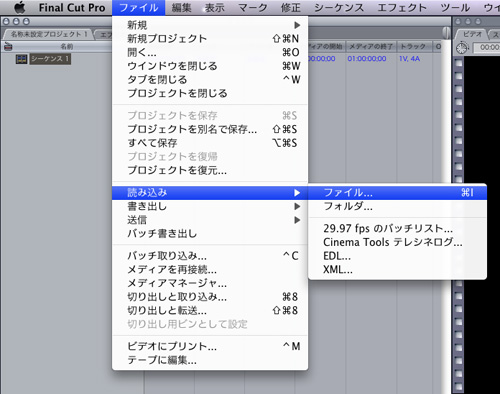Click the browser bin icon beside 名前 header
Screen dimensions: 500x394
(x=8, y=47)
